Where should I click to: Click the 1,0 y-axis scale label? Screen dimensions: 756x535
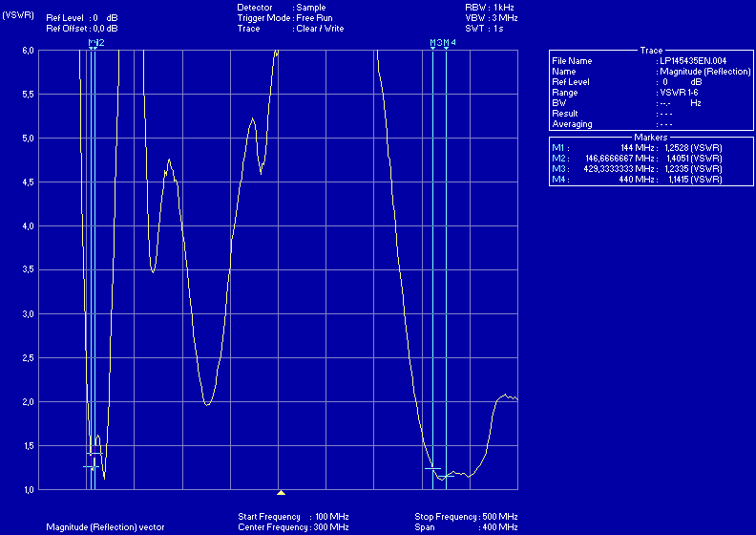27,490
